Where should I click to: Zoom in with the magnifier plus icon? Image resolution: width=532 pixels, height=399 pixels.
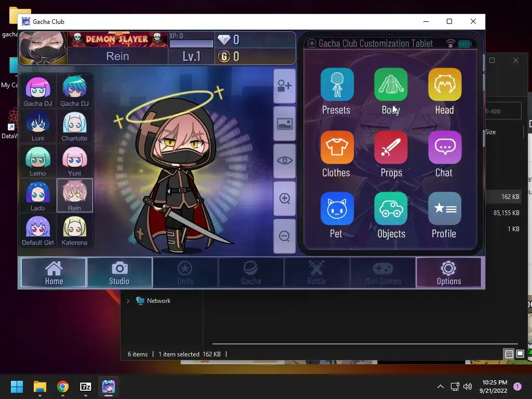(284, 198)
